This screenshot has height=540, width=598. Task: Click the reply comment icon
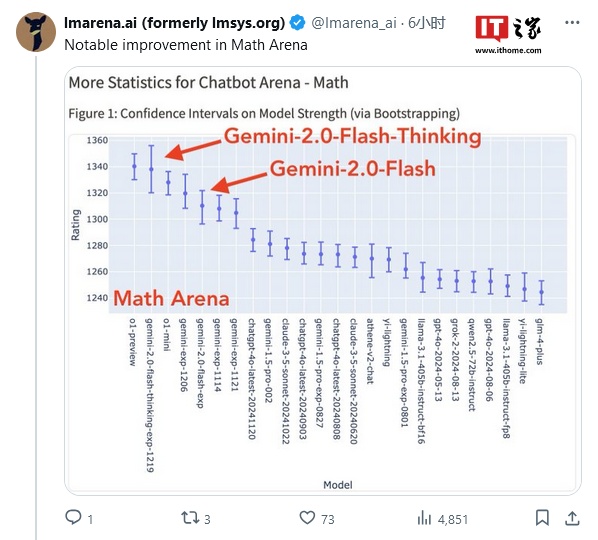pos(73,518)
